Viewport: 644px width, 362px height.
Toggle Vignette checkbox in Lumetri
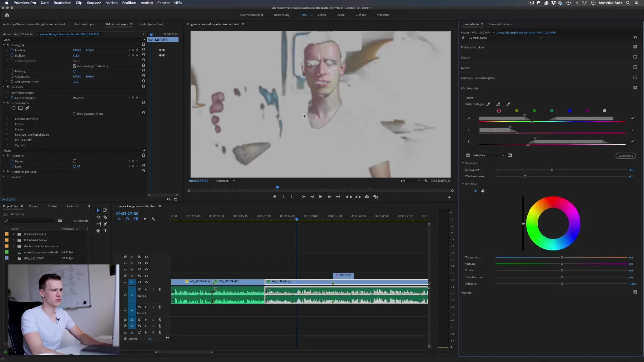pos(635,292)
